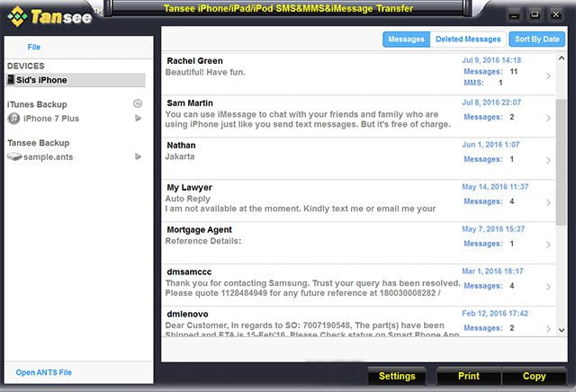
Task: Select the Rachel Green contact name
Action: pos(194,61)
